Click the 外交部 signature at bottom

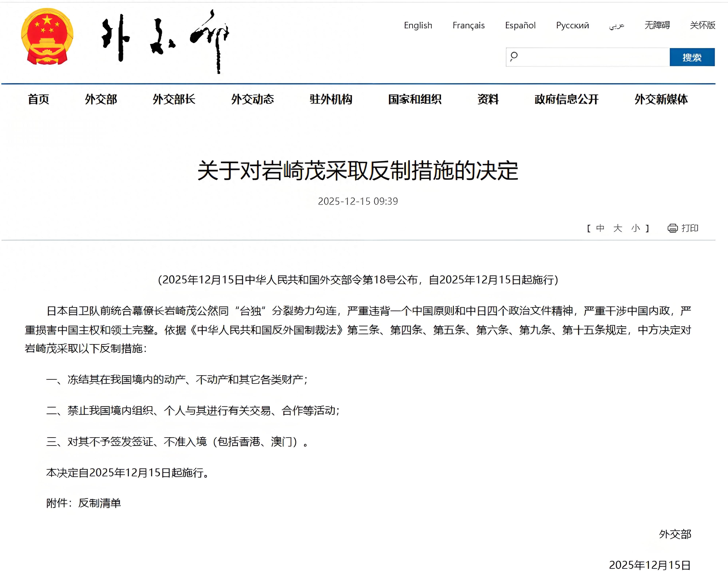(675, 534)
